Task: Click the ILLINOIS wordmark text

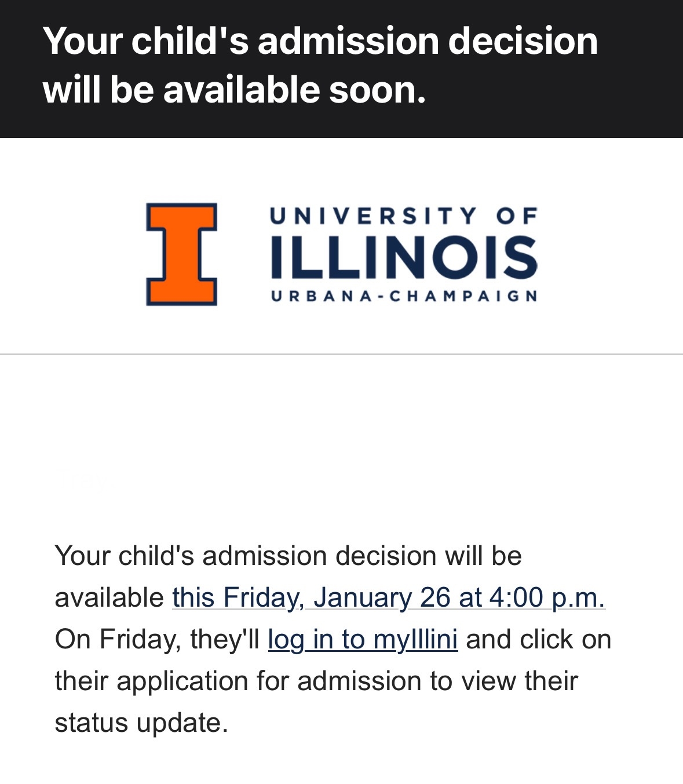Action: click(404, 257)
